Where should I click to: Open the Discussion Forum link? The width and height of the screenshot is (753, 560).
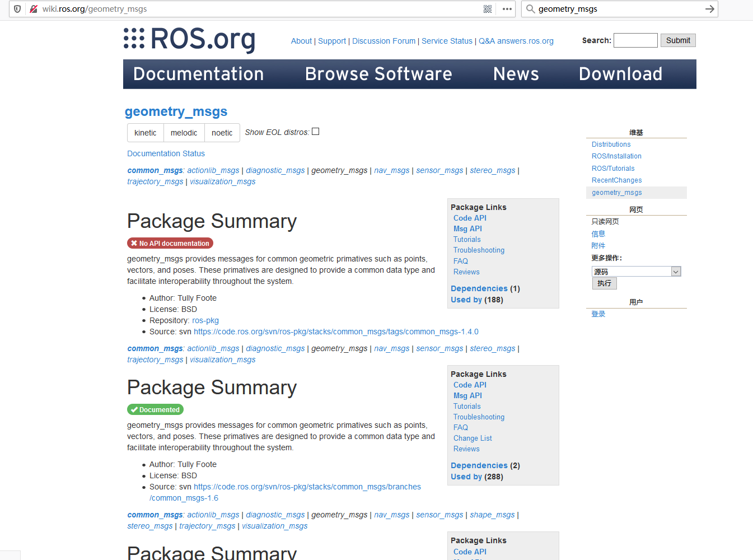pos(384,41)
